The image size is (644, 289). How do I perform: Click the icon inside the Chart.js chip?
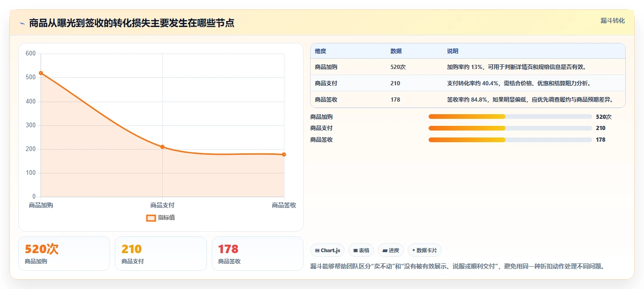pyautogui.click(x=317, y=251)
